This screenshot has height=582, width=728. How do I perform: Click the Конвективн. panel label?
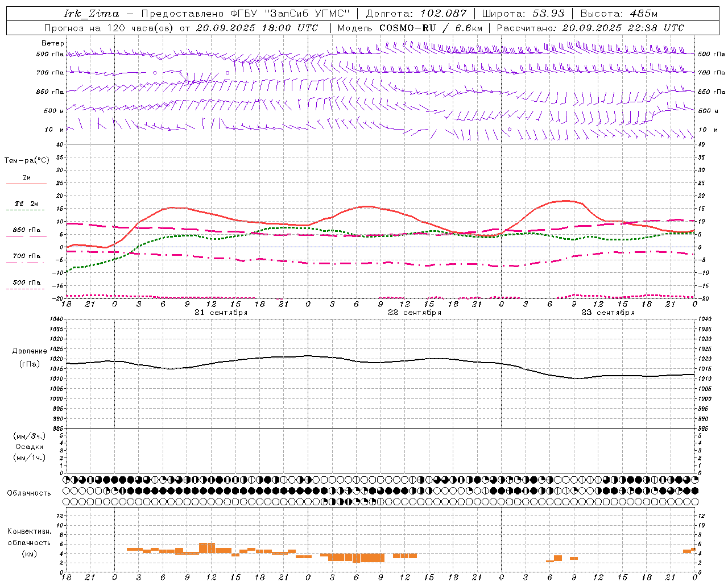[30, 531]
